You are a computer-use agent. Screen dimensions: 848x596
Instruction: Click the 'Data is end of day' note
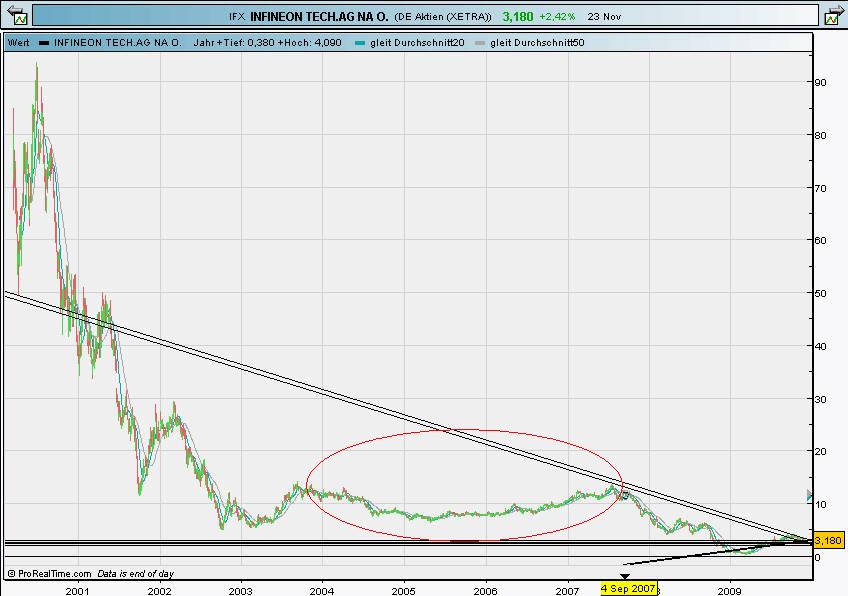136,574
